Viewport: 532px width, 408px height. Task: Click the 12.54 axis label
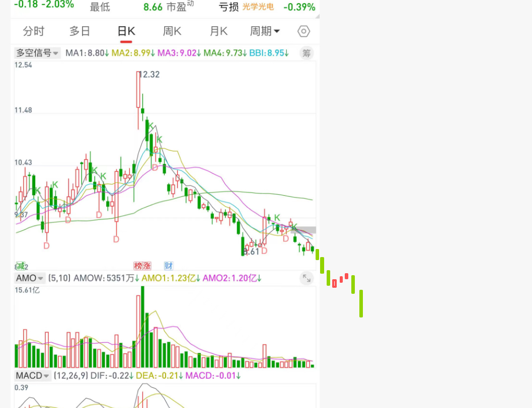click(x=23, y=65)
